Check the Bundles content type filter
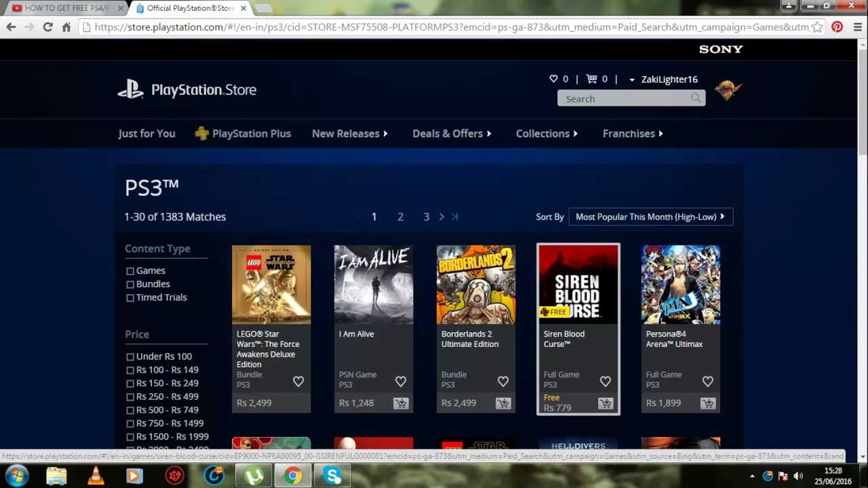 point(130,285)
